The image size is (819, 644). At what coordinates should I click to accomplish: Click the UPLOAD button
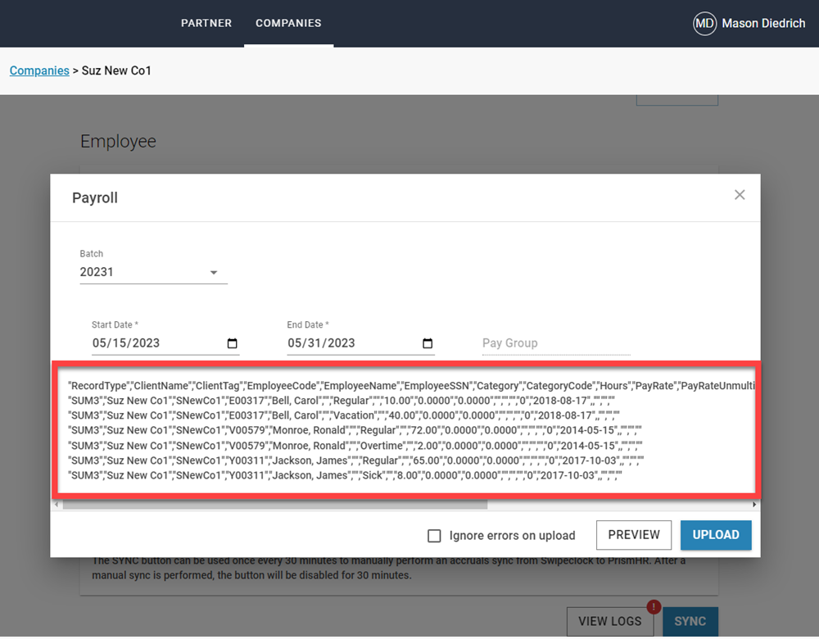coord(715,535)
